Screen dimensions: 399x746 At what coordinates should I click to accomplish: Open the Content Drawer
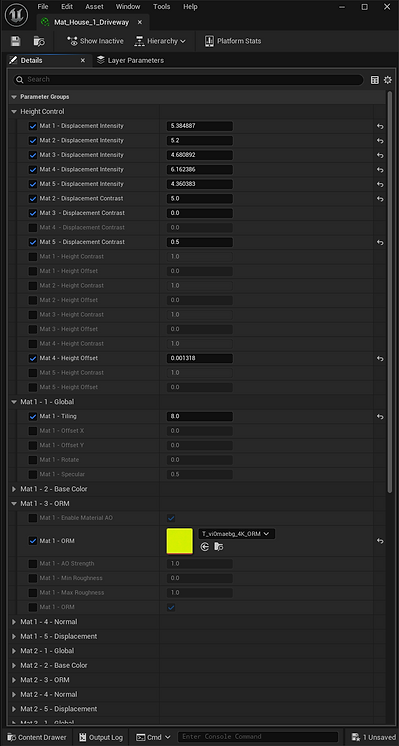coord(37,737)
